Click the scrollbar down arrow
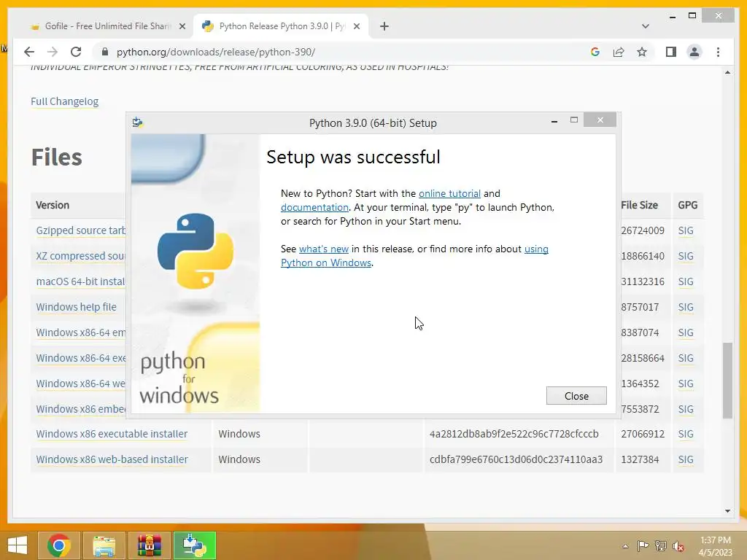Viewport: 747px width, 560px height. [x=727, y=511]
